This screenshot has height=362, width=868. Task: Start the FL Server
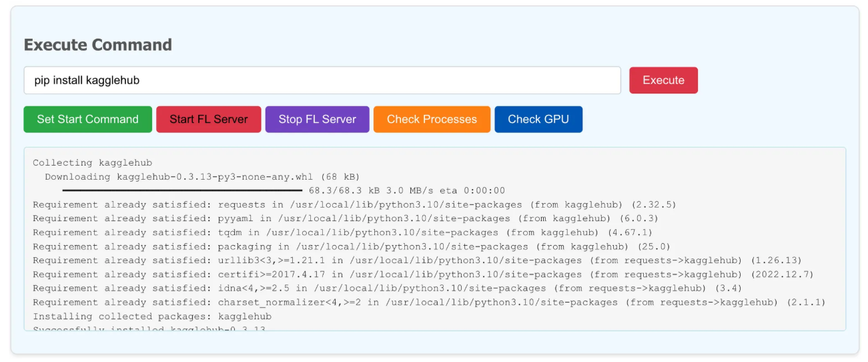(208, 120)
